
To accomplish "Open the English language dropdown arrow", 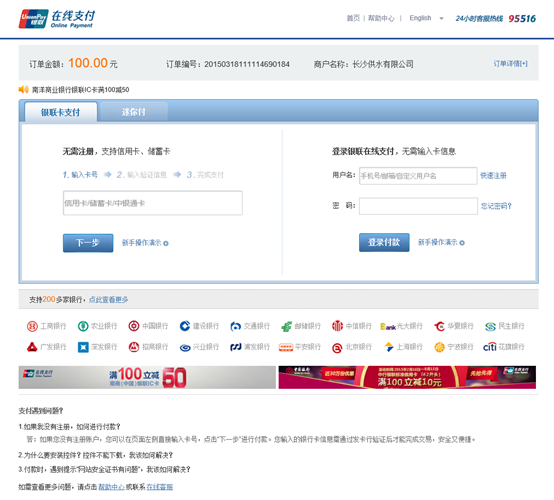I will click(x=441, y=18).
